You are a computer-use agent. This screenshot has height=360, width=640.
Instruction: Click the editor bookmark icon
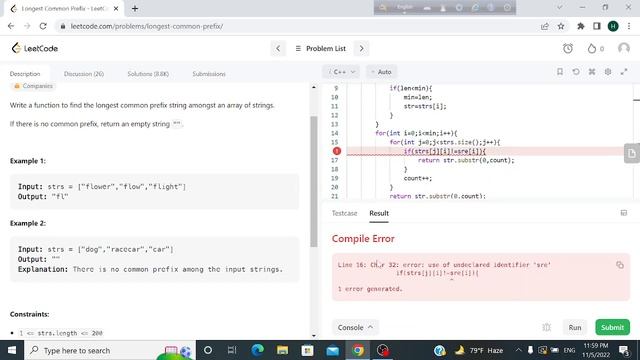point(560,72)
